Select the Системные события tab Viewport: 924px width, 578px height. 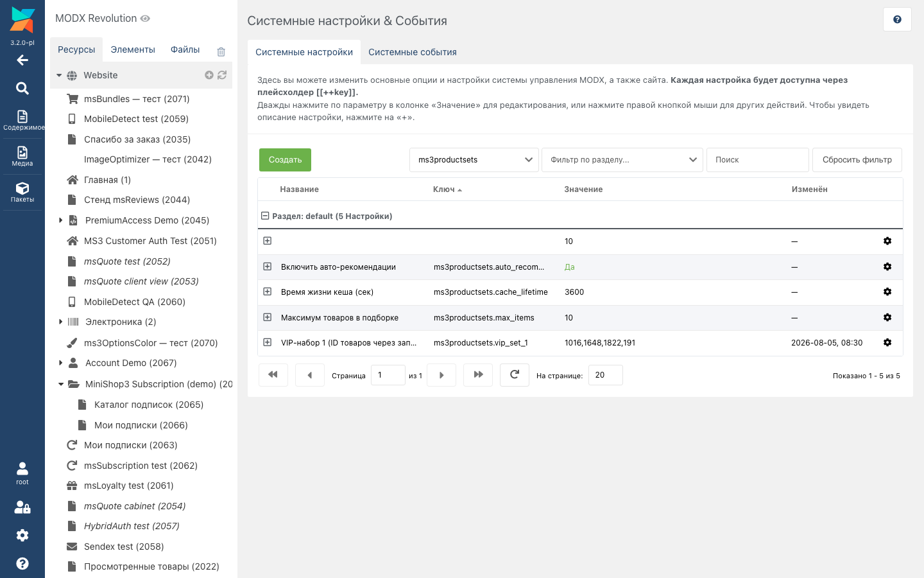tap(413, 52)
